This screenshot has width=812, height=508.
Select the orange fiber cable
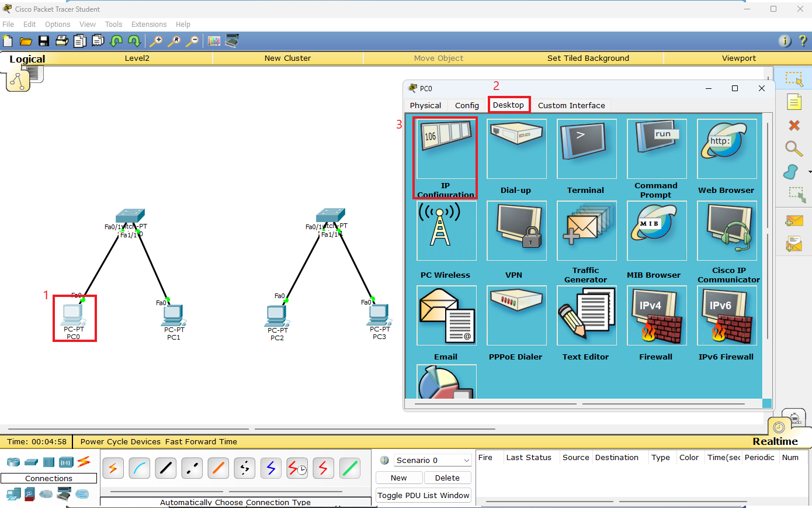tap(218, 468)
